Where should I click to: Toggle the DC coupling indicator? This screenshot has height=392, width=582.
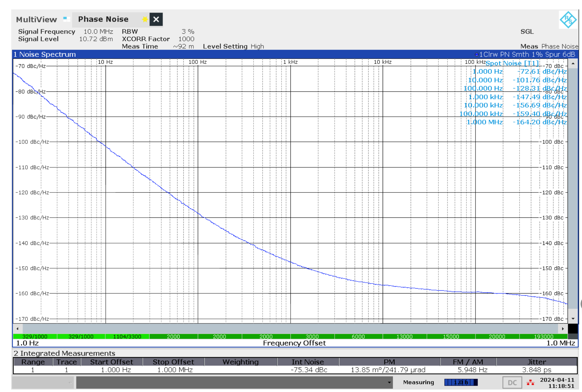pos(512,383)
